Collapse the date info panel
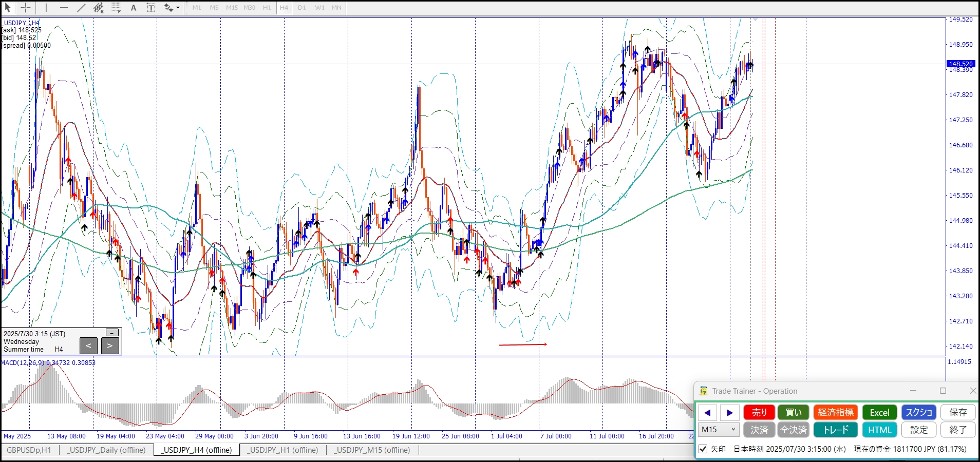Viewport: 980px width, 462px height. (112, 333)
